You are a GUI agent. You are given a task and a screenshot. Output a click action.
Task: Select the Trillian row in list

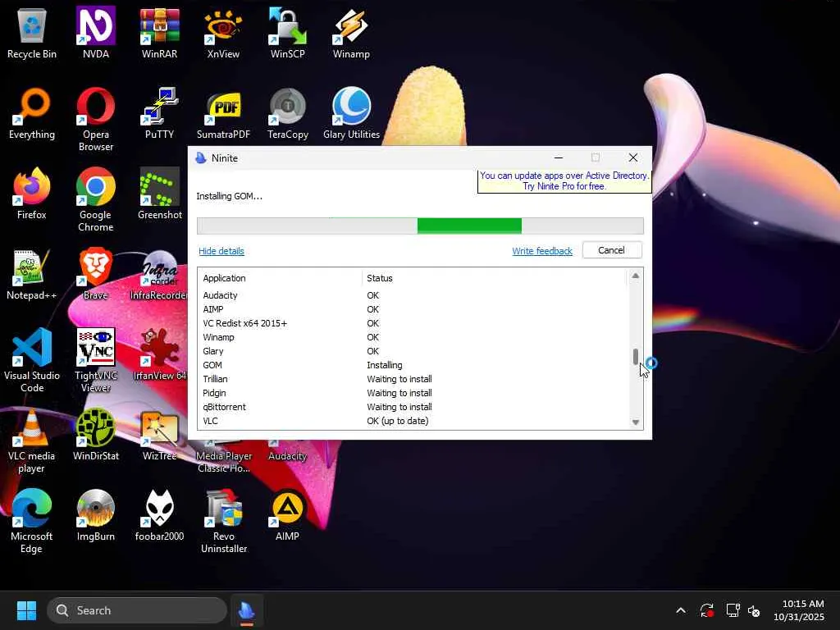click(x=413, y=379)
